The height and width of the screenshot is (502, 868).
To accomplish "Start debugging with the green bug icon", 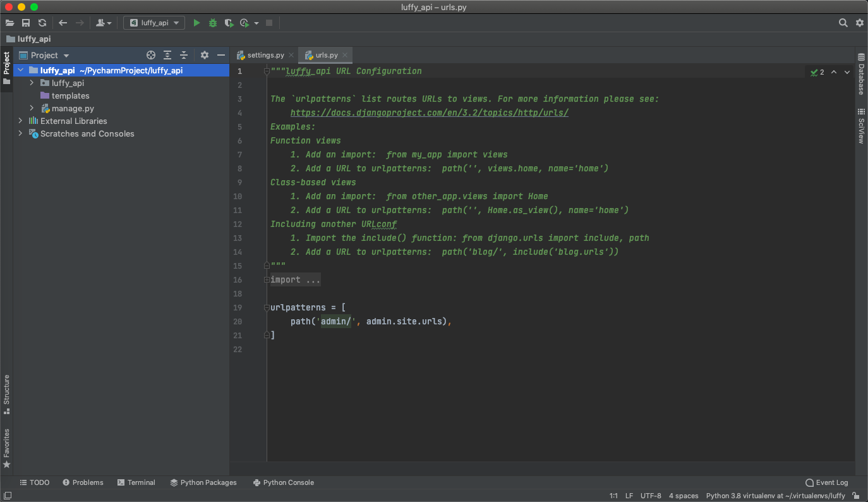I will pos(213,23).
